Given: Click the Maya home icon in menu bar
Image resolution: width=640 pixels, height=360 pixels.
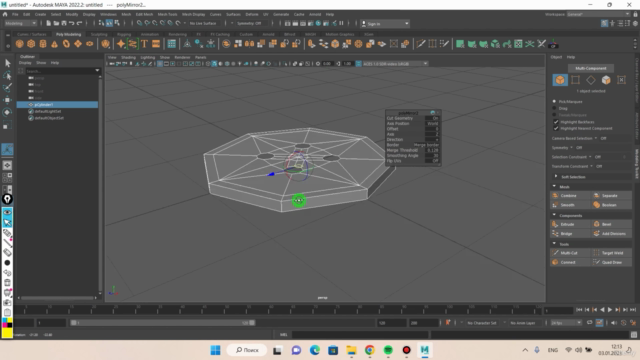Looking at the screenshot, I should [x=5, y=14].
